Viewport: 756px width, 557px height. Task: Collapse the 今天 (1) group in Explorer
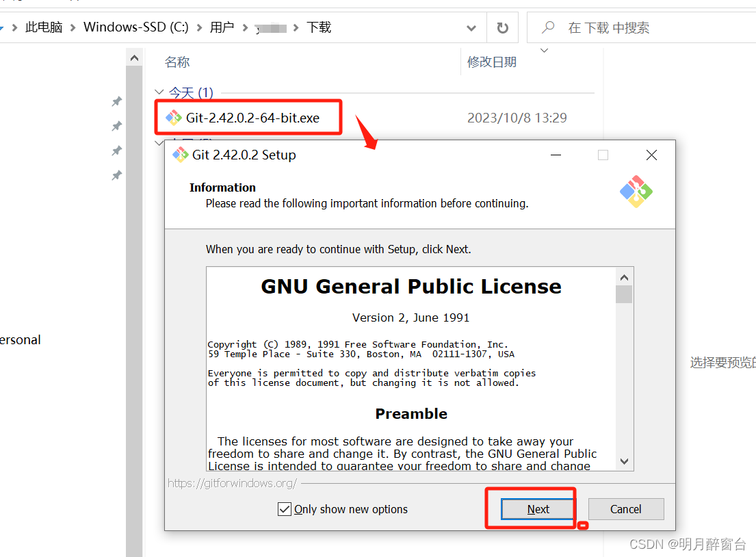159,92
